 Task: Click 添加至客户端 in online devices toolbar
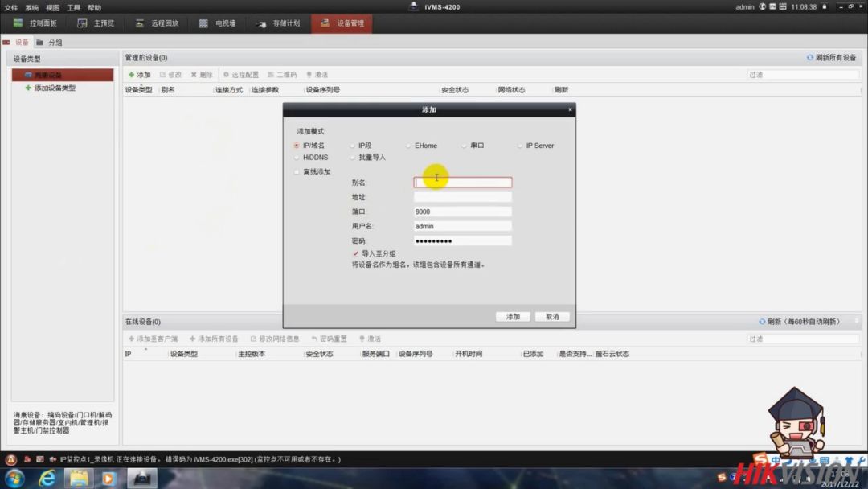pyautogui.click(x=154, y=339)
